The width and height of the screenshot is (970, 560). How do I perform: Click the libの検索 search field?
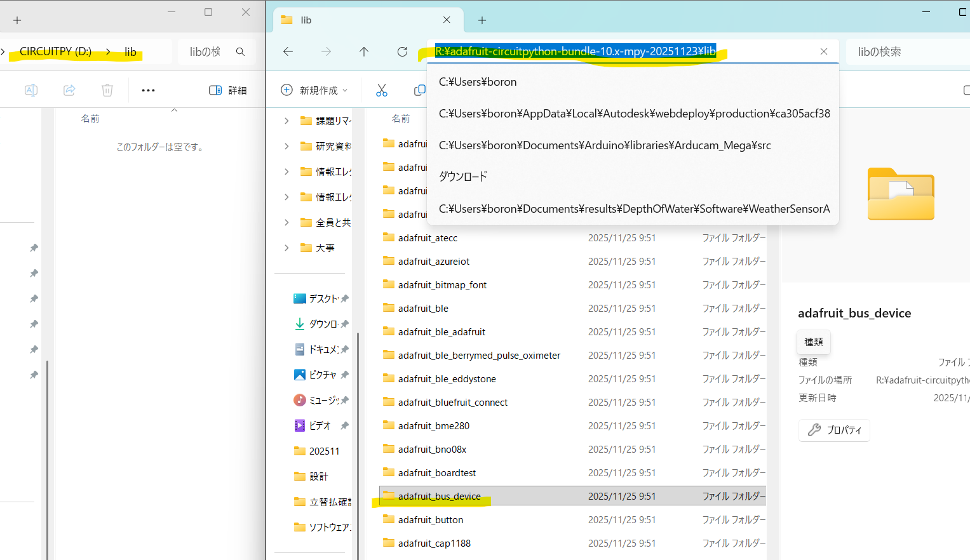902,51
